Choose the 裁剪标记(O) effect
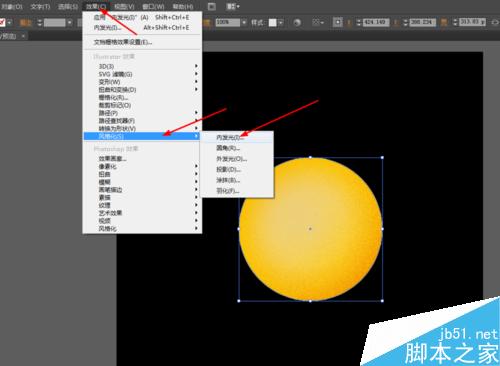The image size is (500, 366). [x=142, y=105]
